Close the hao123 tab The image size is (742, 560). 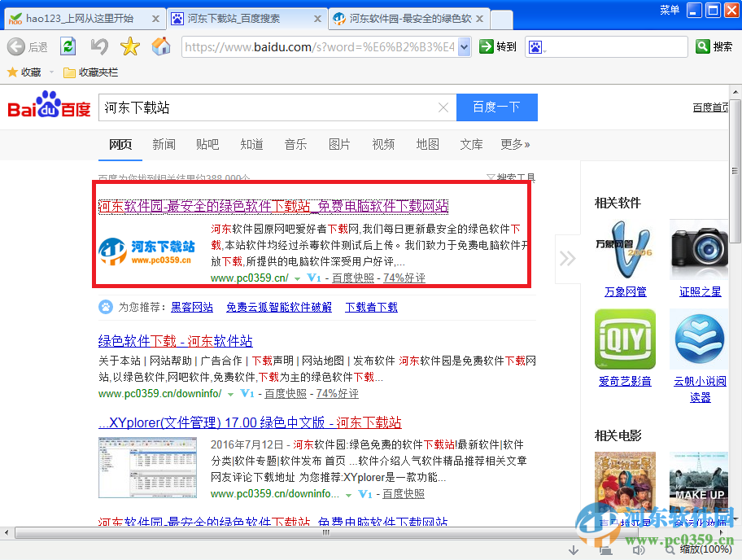(155, 19)
